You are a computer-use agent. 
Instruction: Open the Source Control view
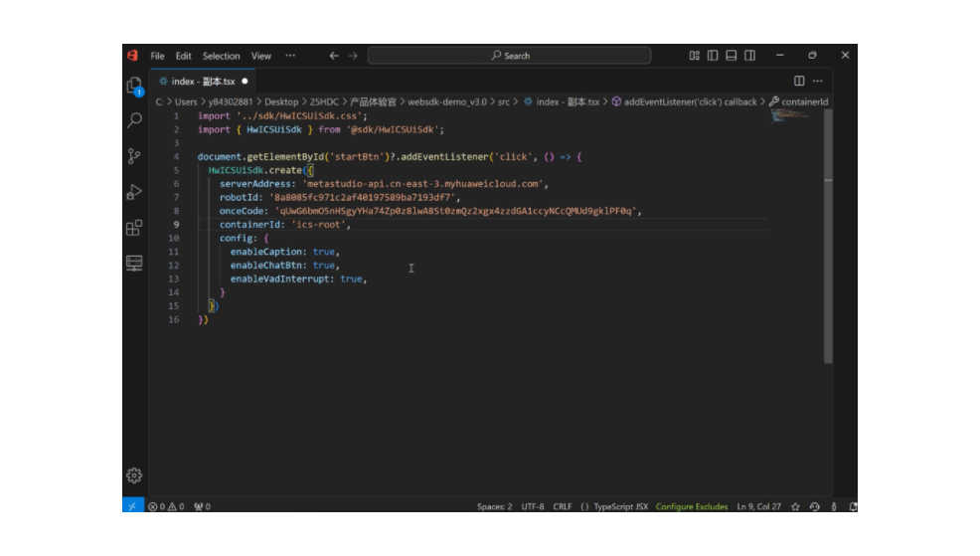click(134, 156)
